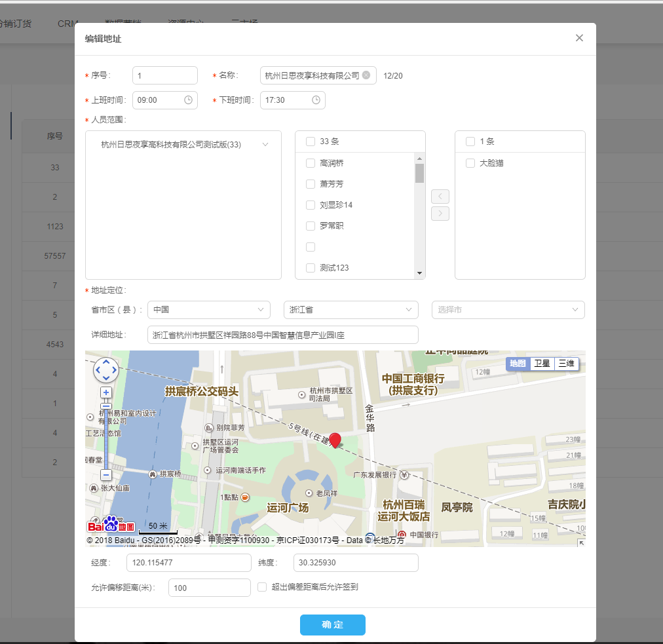Screen dimensions: 663x644
Task: Click the red location pin on the map
Action: (x=335, y=440)
